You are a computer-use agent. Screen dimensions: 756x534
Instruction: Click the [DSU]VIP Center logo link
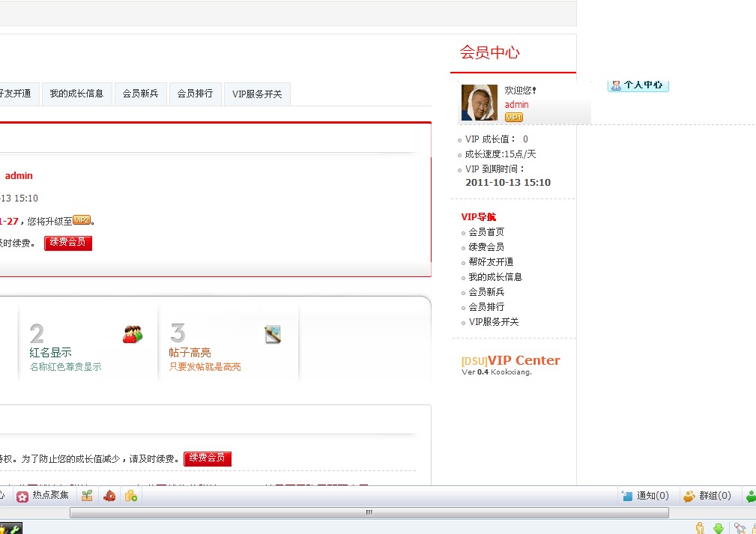click(510, 360)
